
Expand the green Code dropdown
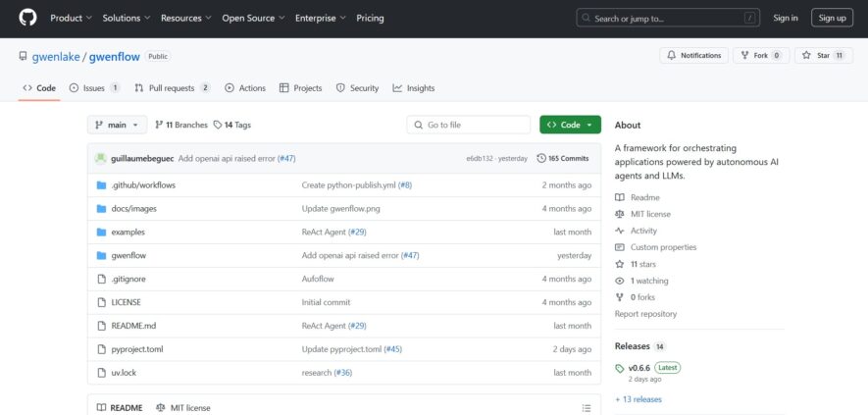[570, 126]
